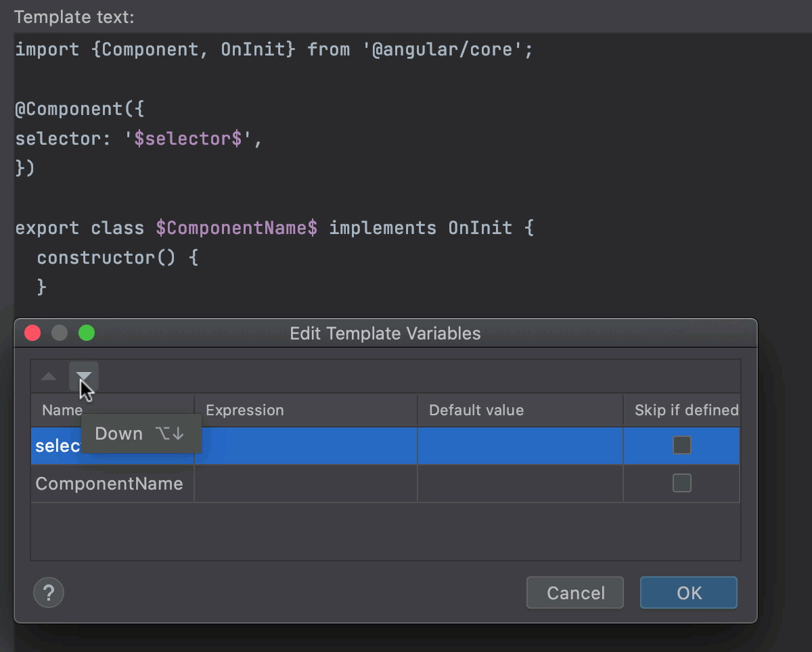The image size is (812, 652).
Task: Select the selector variable row
Action: point(54,445)
